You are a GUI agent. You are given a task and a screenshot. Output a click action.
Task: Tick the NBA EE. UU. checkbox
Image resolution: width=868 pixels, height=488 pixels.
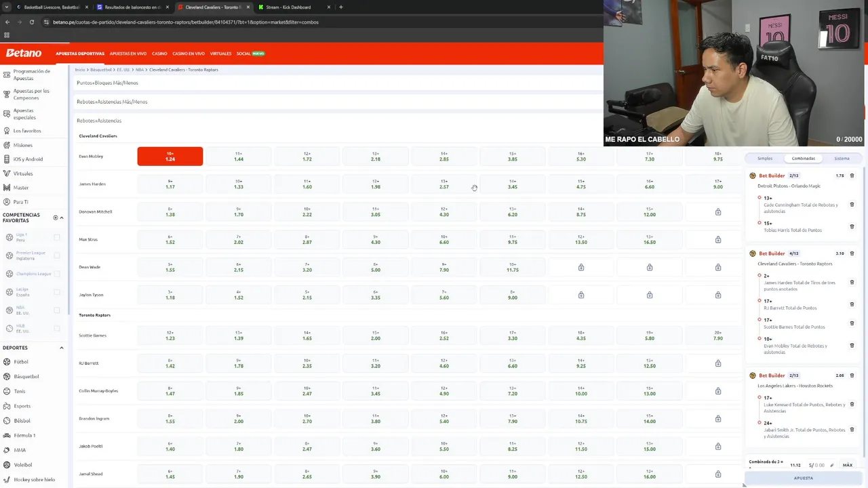coord(57,310)
